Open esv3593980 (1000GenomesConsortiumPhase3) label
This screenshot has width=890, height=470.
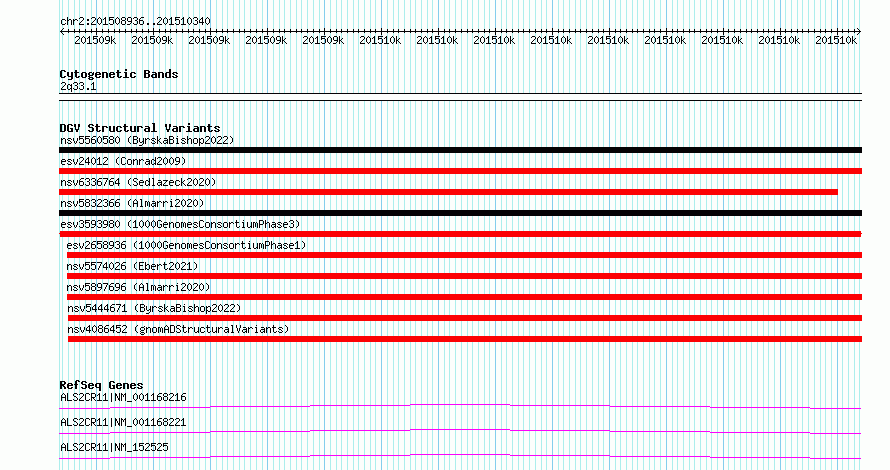(180, 224)
